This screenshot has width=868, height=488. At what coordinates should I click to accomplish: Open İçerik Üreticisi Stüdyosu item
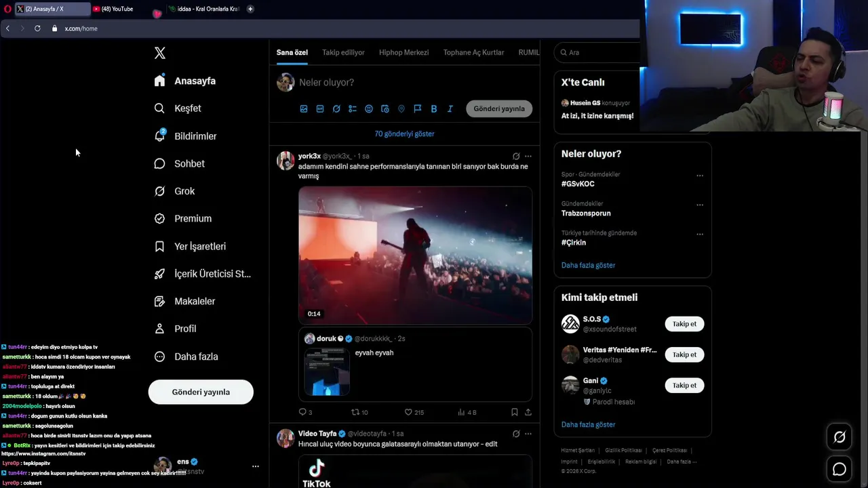[203, 274]
